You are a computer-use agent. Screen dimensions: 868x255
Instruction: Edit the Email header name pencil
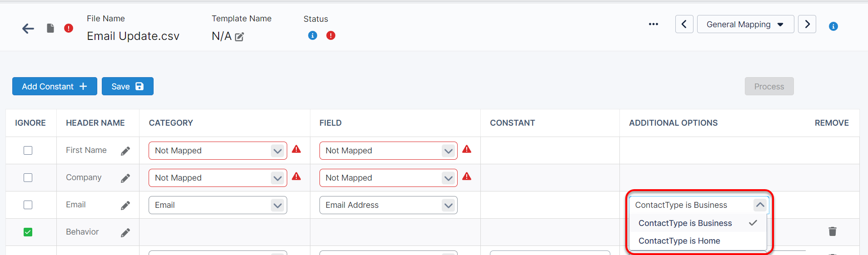click(x=125, y=206)
